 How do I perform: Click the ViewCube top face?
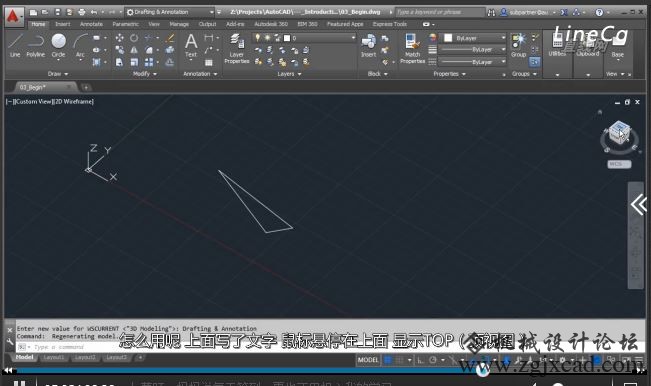tap(619, 127)
